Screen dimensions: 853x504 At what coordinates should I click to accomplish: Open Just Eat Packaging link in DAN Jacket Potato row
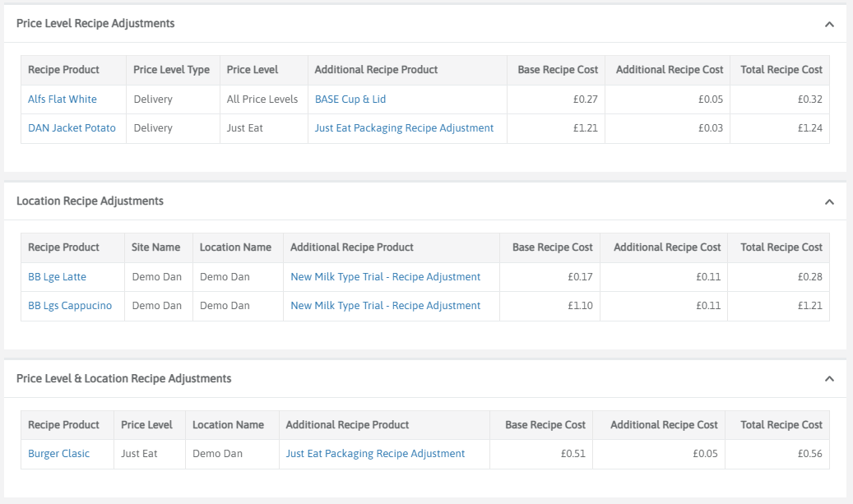[x=404, y=128]
